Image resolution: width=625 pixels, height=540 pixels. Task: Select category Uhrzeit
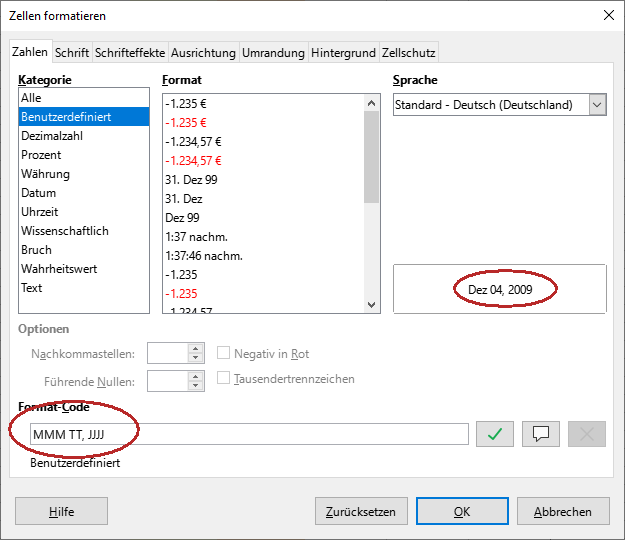click(x=84, y=212)
